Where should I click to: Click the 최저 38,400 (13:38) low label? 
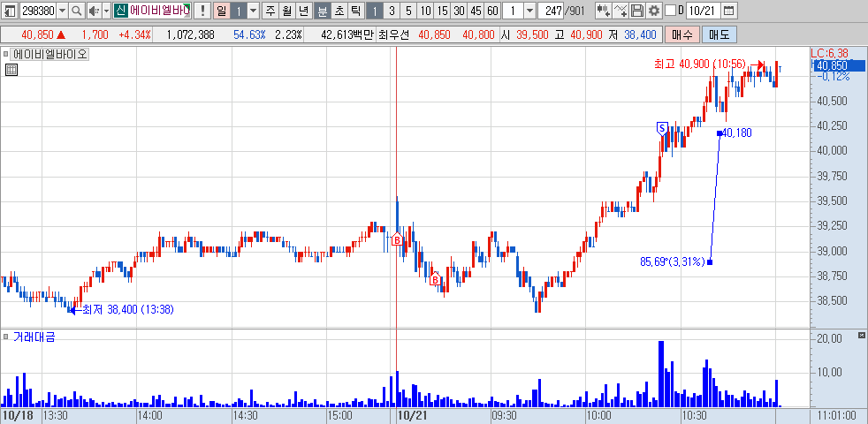point(128,310)
